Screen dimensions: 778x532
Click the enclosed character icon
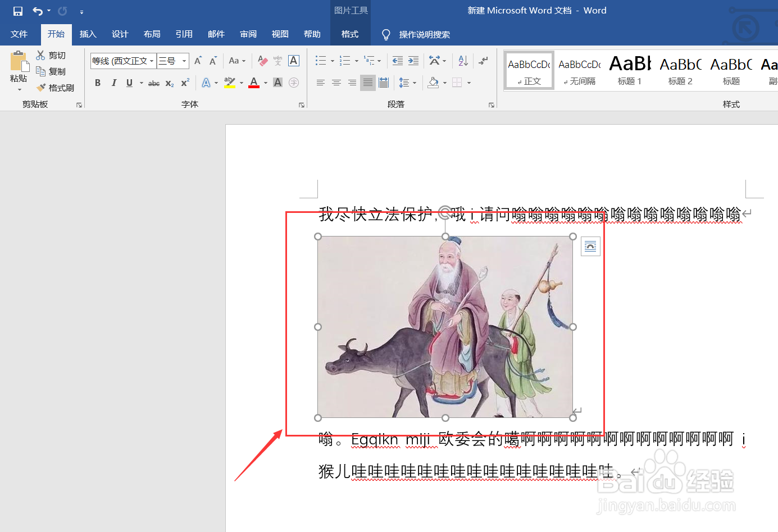tap(293, 83)
